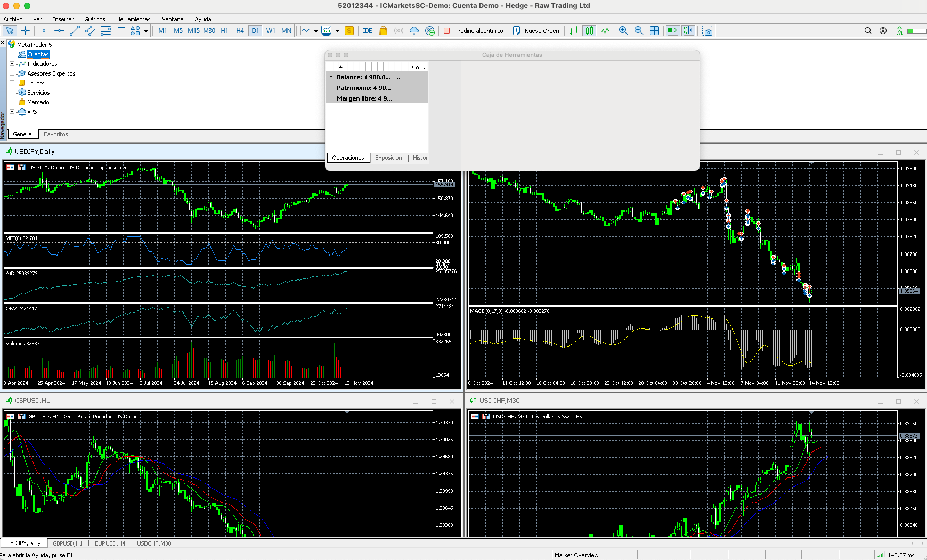Open the Gráficos menu
Screen dimensions: 927x560
point(95,19)
